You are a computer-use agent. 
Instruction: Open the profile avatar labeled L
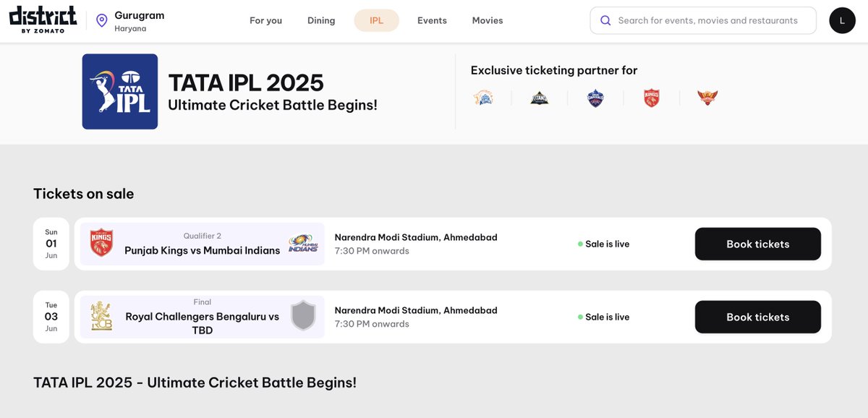click(x=842, y=20)
